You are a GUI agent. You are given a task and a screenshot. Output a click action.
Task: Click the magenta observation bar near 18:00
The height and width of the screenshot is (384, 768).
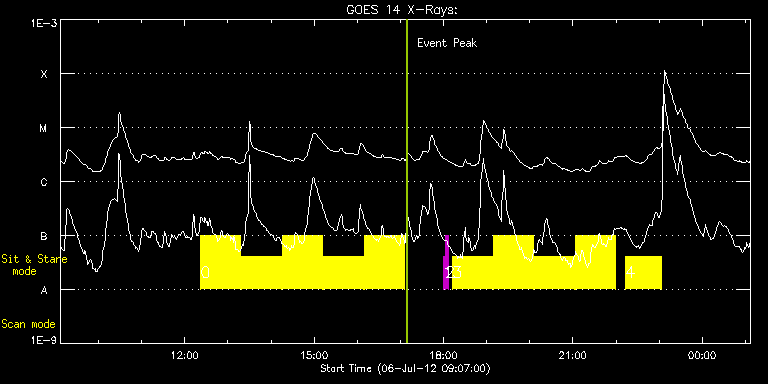[x=446, y=263]
